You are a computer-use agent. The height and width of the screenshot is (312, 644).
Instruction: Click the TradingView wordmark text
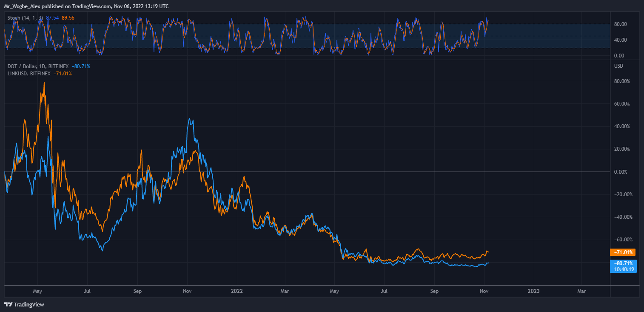[x=29, y=305]
